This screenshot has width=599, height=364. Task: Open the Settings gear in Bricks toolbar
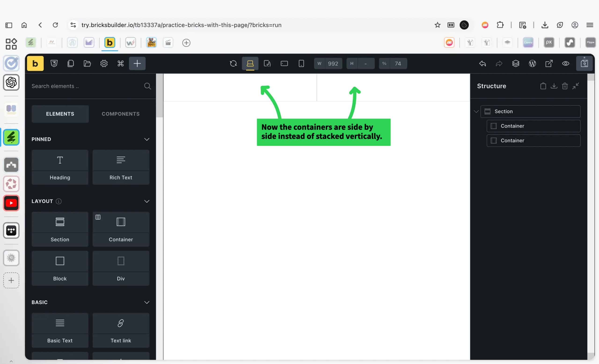104,63
